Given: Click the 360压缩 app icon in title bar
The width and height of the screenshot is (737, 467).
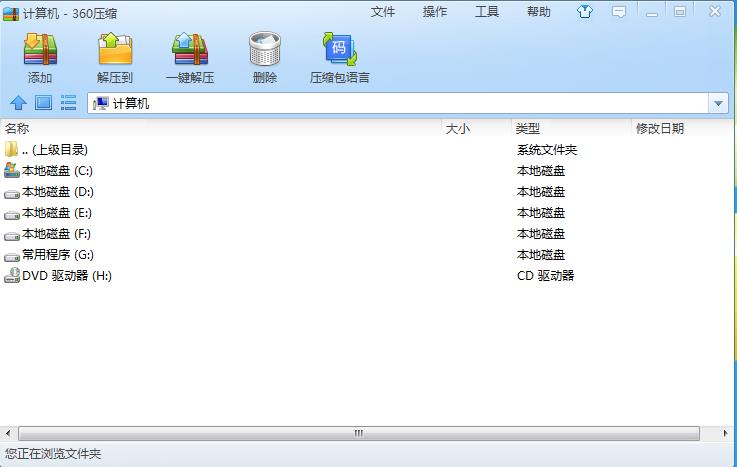Looking at the screenshot, I should 11,14.
